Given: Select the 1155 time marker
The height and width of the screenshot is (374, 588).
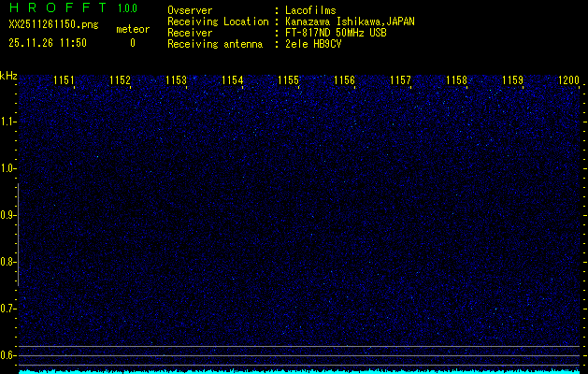Looking at the screenshot, I should click(x=288, y=81).
